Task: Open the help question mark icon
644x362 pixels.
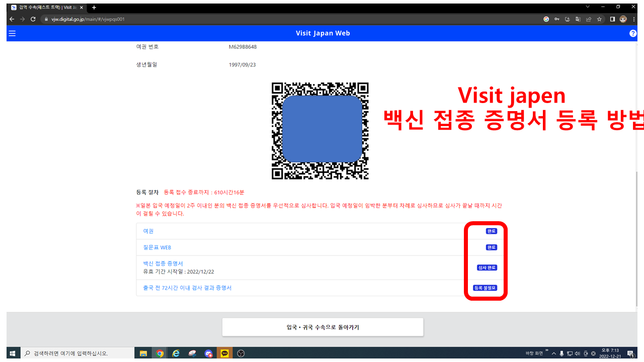Action: tap(633, 33)
